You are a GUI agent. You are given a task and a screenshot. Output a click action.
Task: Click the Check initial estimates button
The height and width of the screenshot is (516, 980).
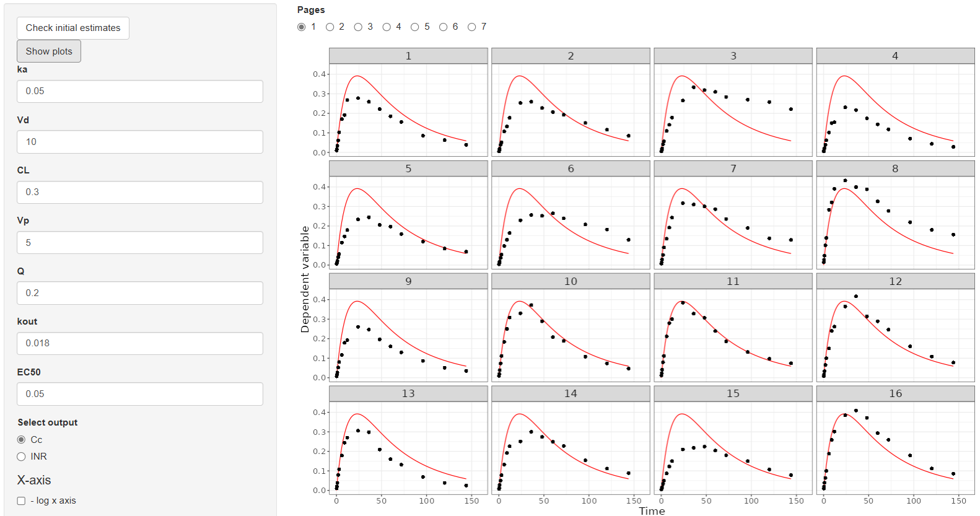point(73,28)
